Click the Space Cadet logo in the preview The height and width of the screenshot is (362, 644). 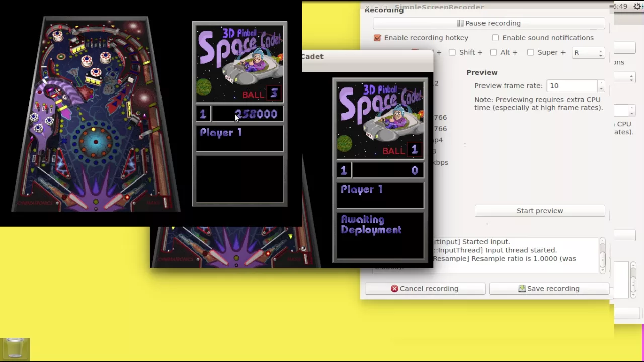click(239, 64)
